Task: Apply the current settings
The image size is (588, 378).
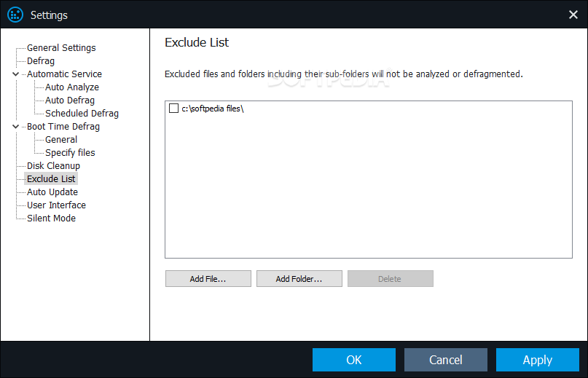Action: [x=538, y=360]
